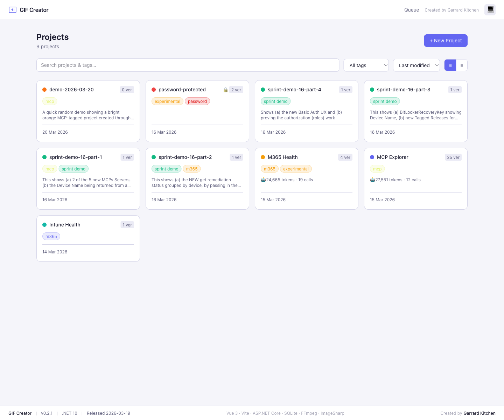The height and width of the screenshot is (420, 504).
Task: Click the purple status dot on MCP Explorer
Action: click(x=372, y=157)
